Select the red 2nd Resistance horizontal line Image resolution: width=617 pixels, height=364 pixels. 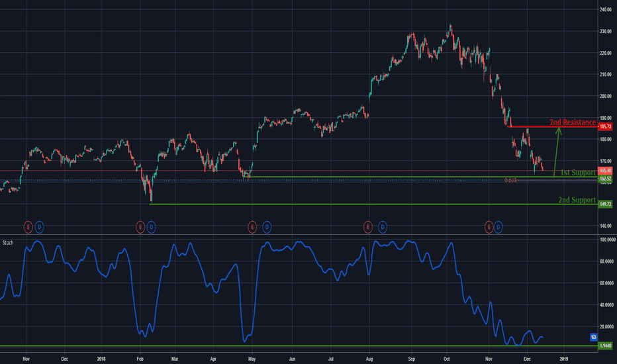pyautogui.click(x=552, y=126)
